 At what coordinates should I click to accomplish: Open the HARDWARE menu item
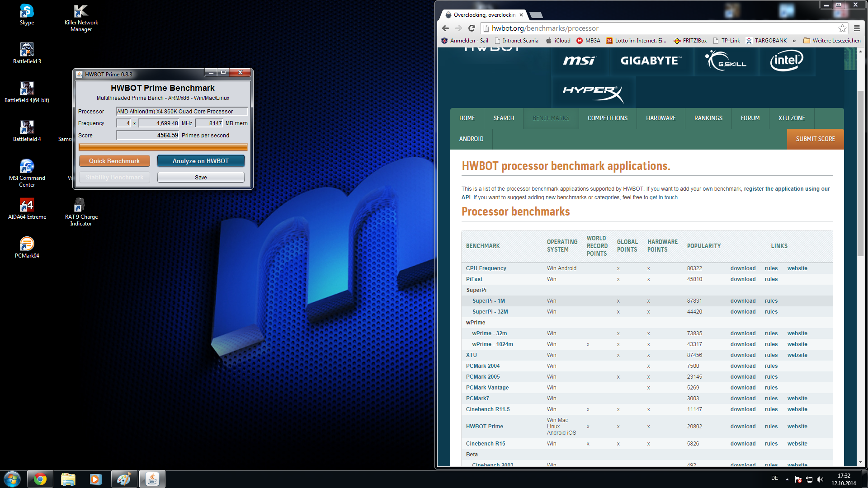661,118
